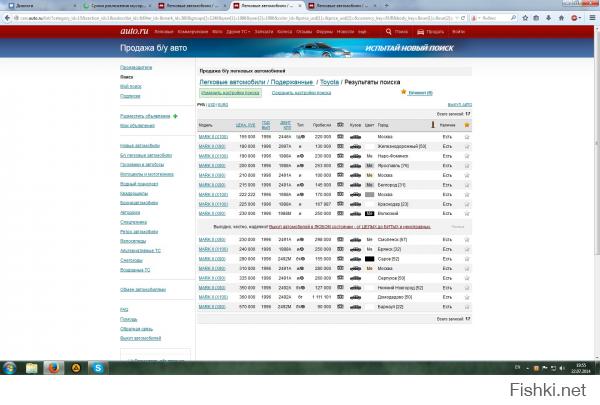This screenshot has height=405, width=600.
Task: Click the green Изменить настройки поиска button
Action: point(230,93)
